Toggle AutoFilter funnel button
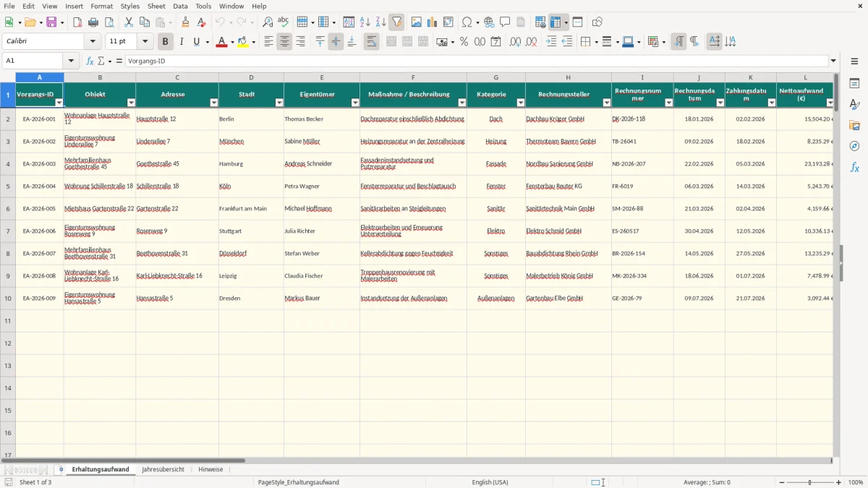 click(x=396, y=22)
